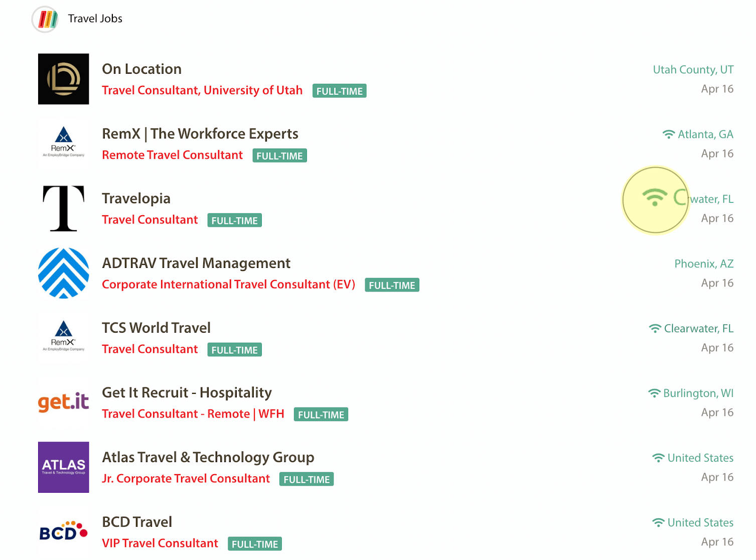Click the Apr 16 date under Phoenix, AZ

pyautogui.click(x=717, y=284)
